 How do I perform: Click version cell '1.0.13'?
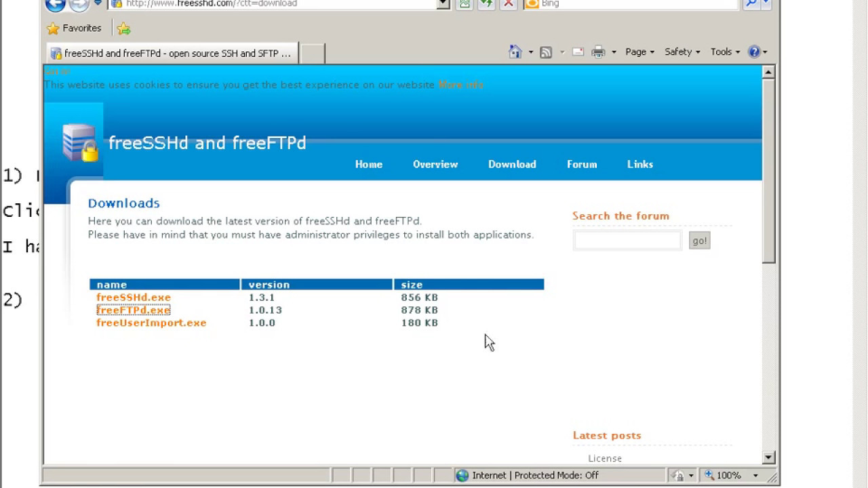coord(265,310)
